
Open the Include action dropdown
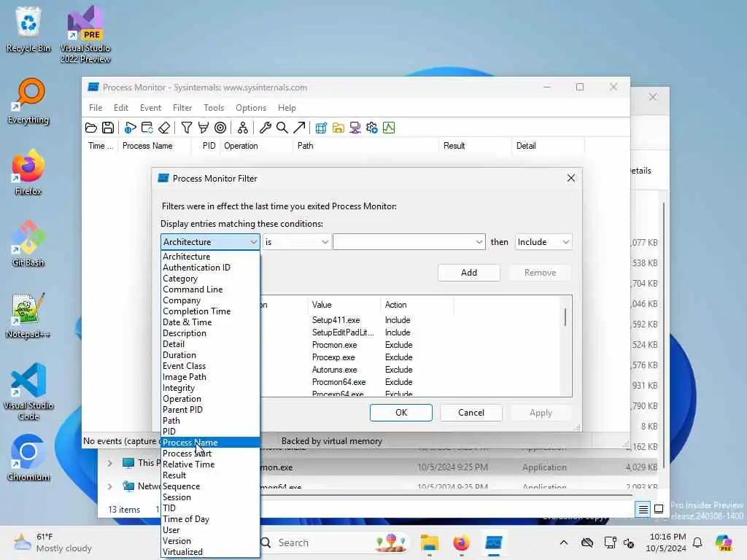[x=543, y=242]
